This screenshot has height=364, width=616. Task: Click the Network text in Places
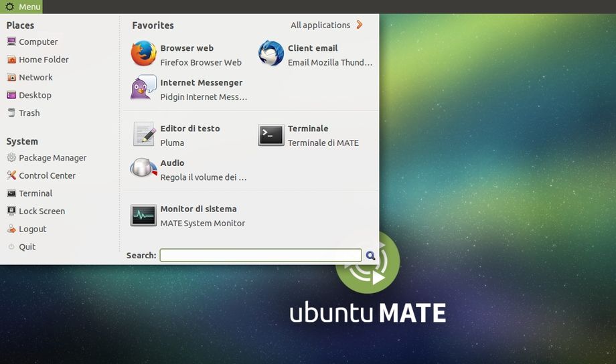coord(35,78)
